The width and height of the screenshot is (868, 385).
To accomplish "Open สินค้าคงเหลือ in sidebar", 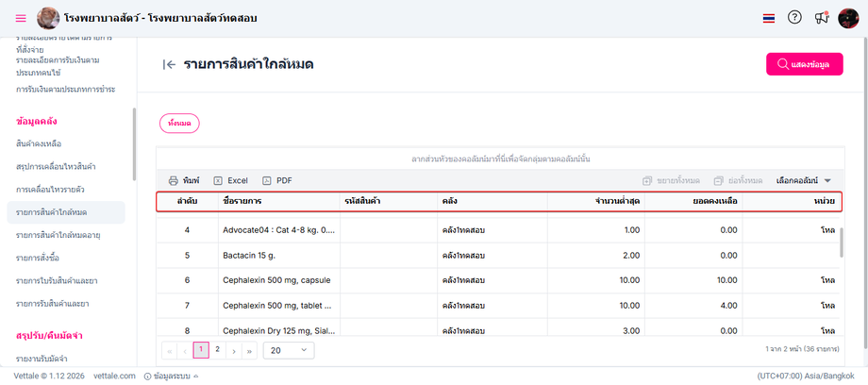I will tap(39, 144).
